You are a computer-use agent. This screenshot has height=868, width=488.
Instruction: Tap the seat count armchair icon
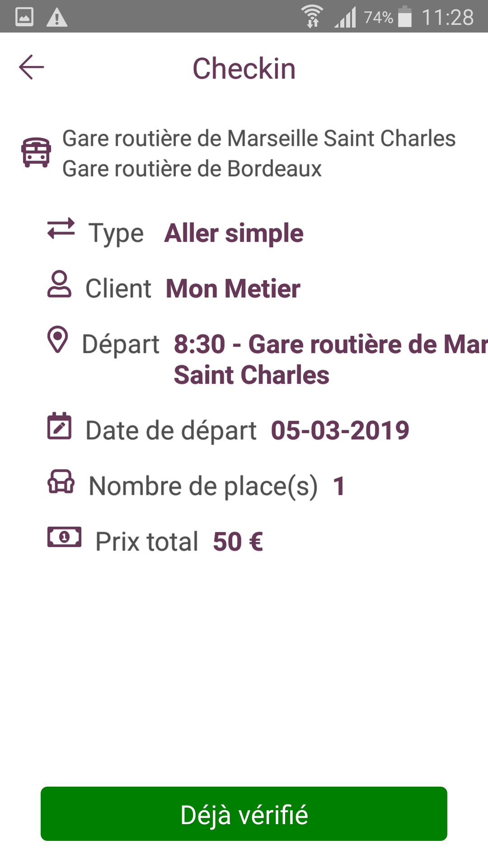click(x=61, y=481)
